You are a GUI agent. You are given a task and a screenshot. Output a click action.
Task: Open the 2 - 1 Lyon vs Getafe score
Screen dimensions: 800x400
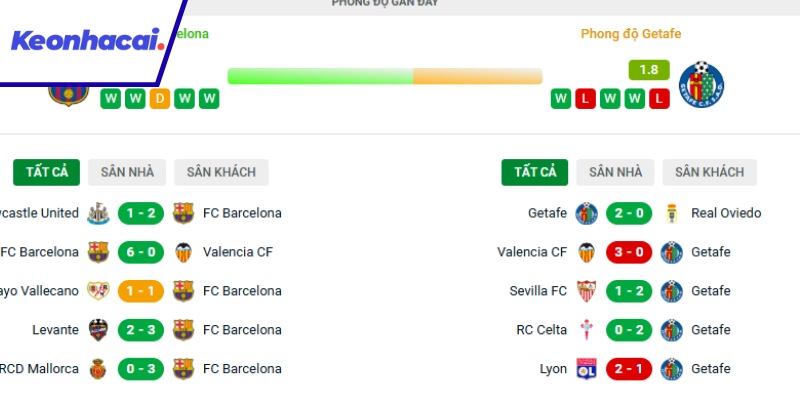coord(629,369)
